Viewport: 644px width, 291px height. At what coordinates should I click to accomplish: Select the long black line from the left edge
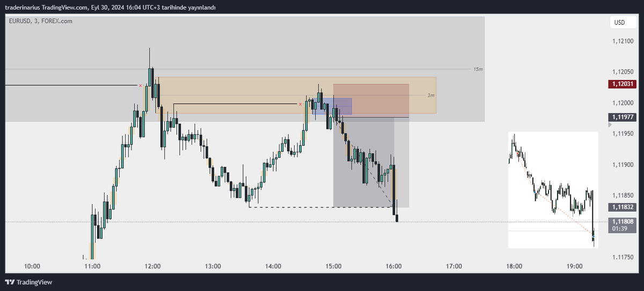pyautogui.click(x=71, y=85)
